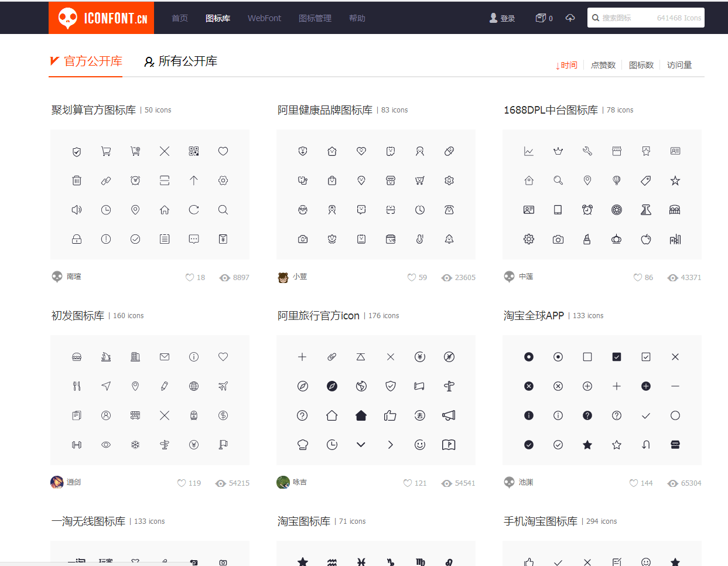This screenshot has width=728, height=566.
Task: Open the 图标库 menu item
Action: pos(218,18)
